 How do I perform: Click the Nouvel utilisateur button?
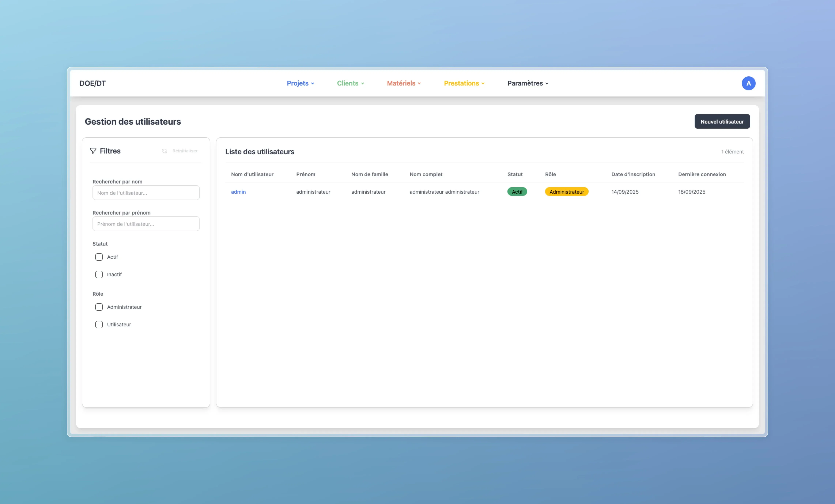point(722,122)
